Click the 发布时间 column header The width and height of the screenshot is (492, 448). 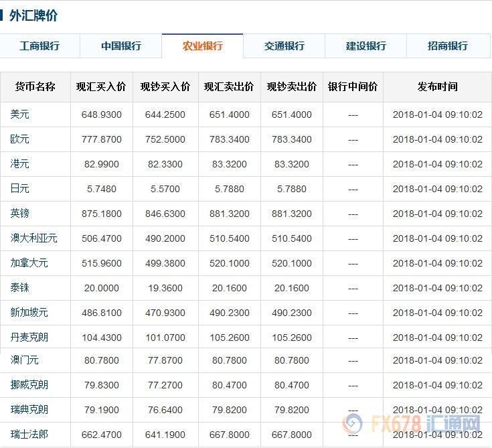(x=437, y=86)
